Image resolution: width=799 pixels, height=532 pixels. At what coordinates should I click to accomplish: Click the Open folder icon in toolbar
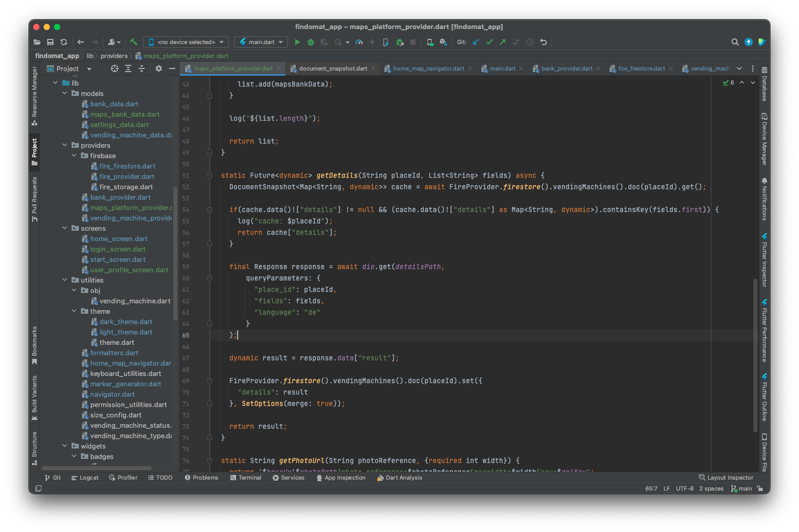37,42
